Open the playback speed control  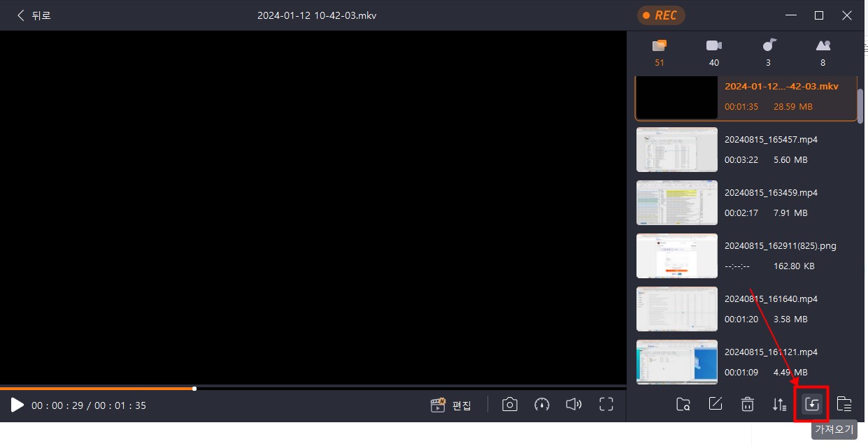tap(542, 404)
